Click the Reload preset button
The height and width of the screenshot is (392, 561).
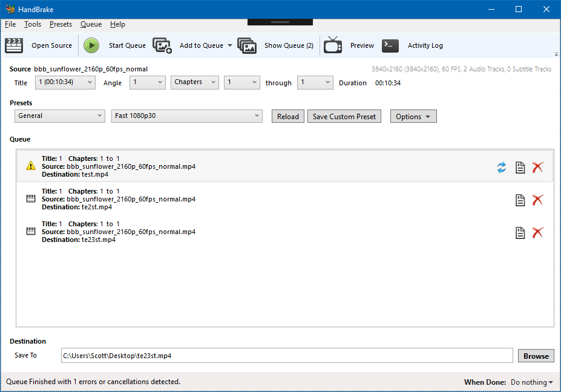tap(287, 117)
